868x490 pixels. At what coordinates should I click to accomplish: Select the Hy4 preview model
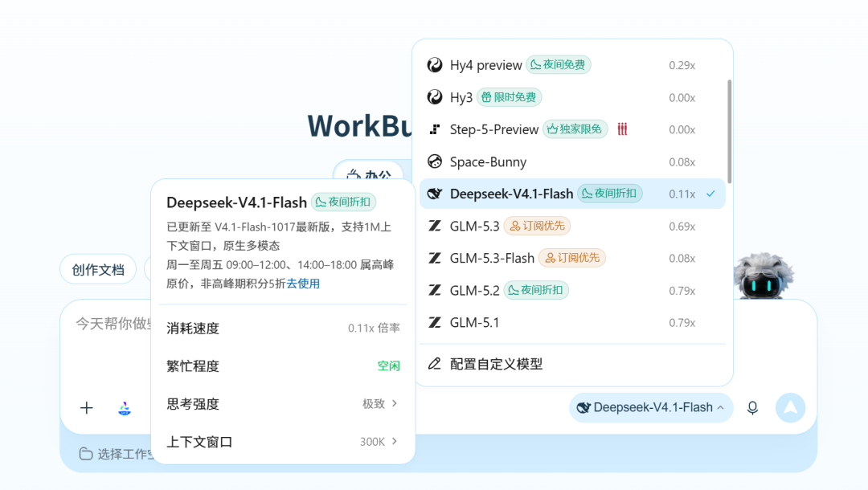coord(572,65)
